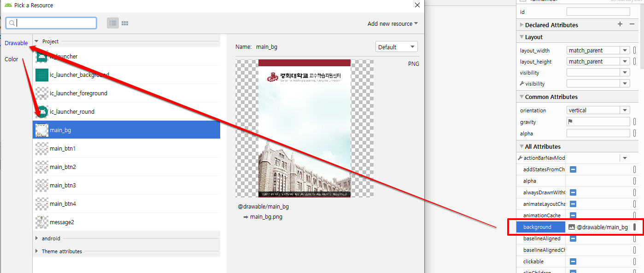Open the actionBarNavMode dropdown arrow
644x273 pixels.
[625, 158]
